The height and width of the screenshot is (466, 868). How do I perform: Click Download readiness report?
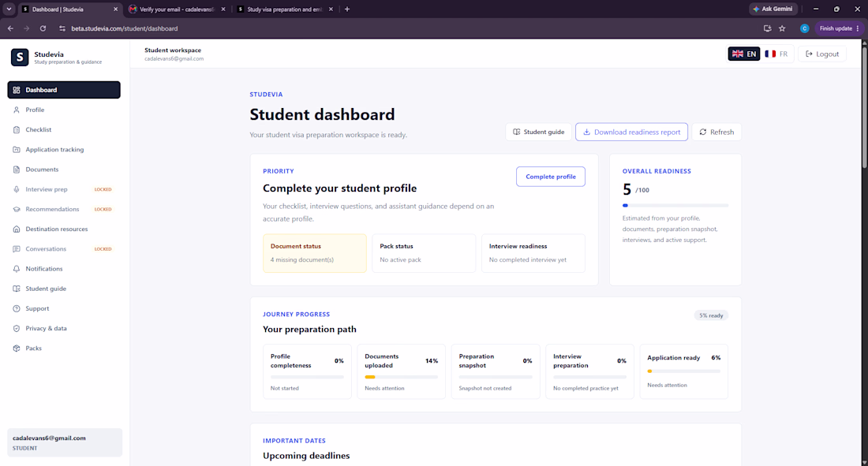point(631,132)
